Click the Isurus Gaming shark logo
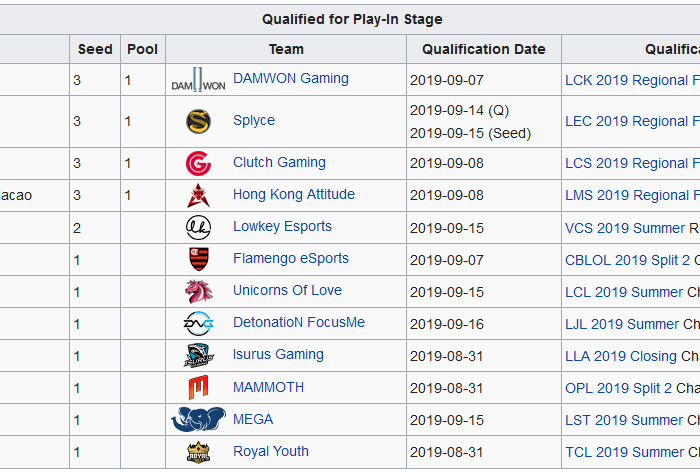The image size is (700, 473). click(x=198, y=356)
